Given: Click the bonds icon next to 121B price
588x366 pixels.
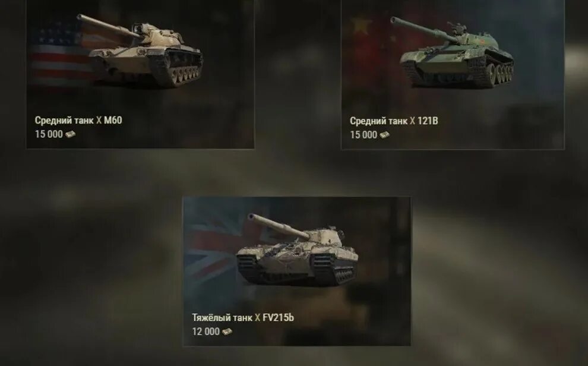Looking at the screenshot, I should click(384, 135).
